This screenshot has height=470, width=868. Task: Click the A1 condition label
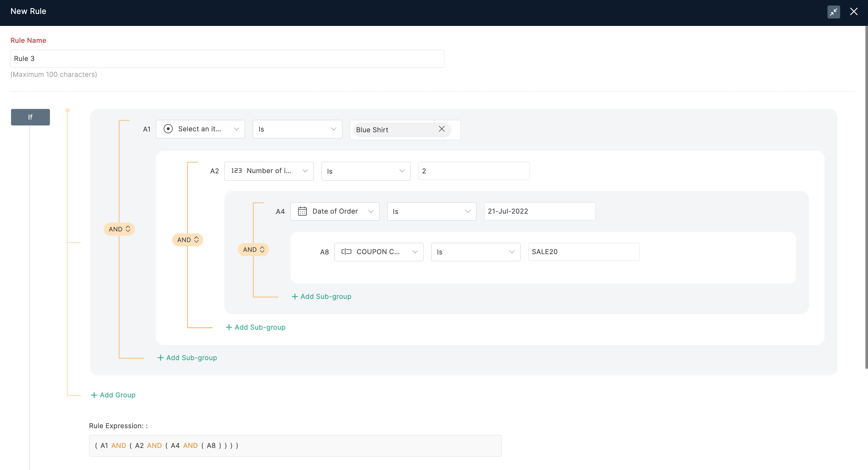point(147,129)
